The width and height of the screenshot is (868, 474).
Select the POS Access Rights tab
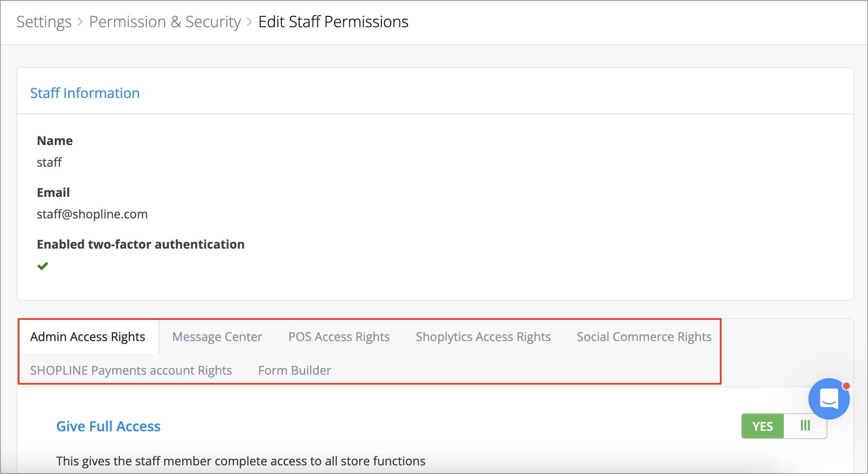(339, 336)
